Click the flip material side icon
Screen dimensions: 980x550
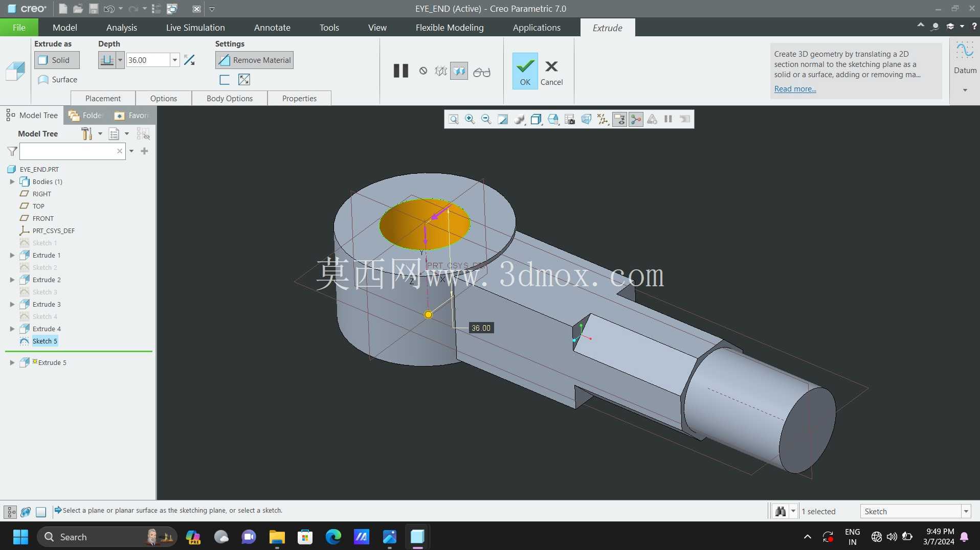(x=244, y=79)
